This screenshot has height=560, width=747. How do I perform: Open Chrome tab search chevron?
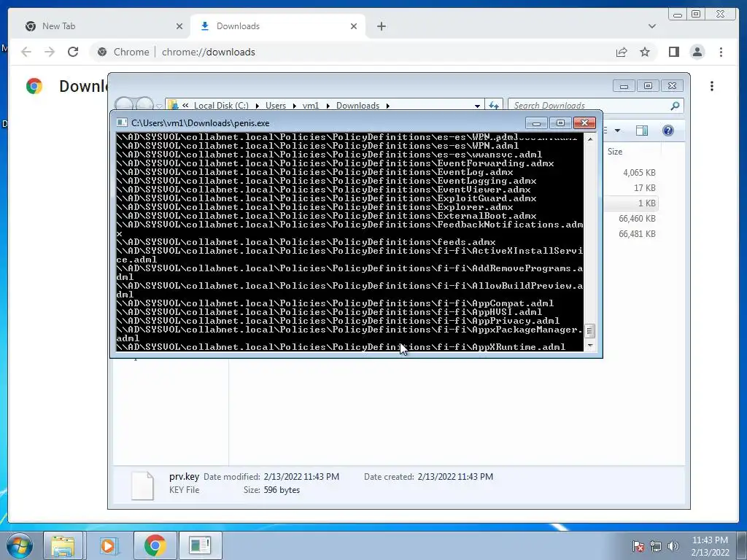[x=651, y=26]
